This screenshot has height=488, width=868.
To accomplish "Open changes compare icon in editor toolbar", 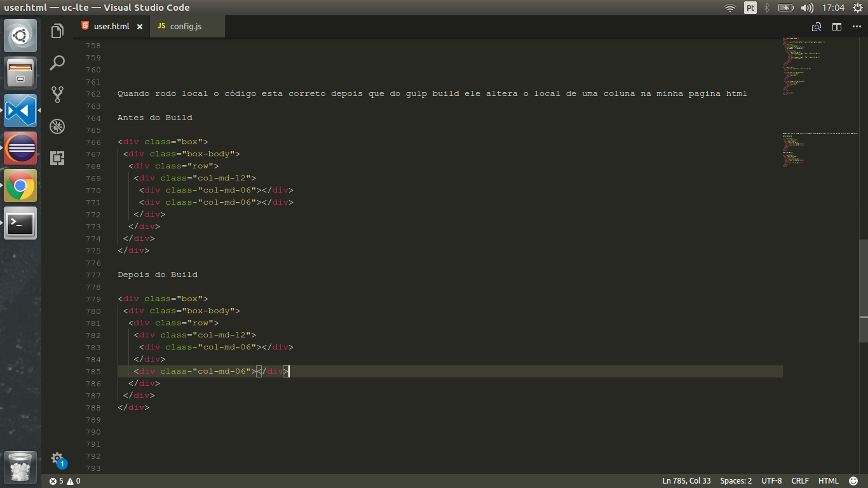I will 817,27.
